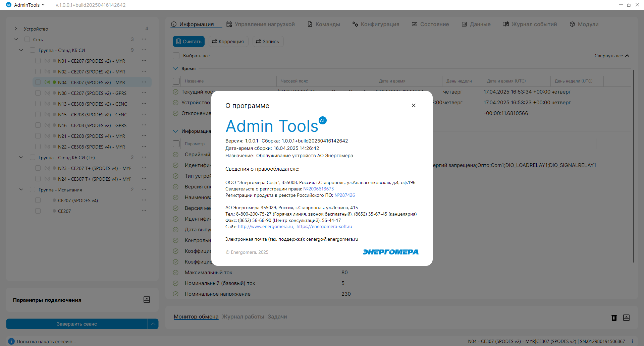This screenshot has height=346, width=644.
Task: Check the 'Сеть' checkbox
Action: click(x=27, y=39)
